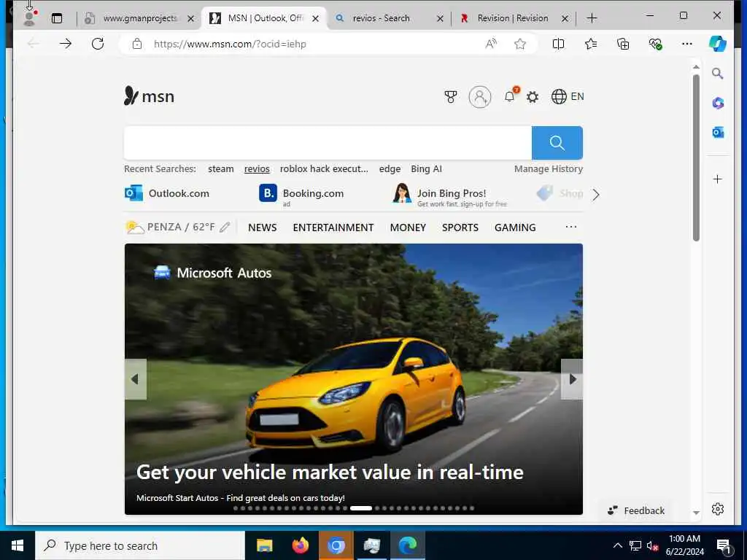Change language with EN globe
Image resolution: width=747 pixels, height=560 pixels.
[x=568, y=97]
